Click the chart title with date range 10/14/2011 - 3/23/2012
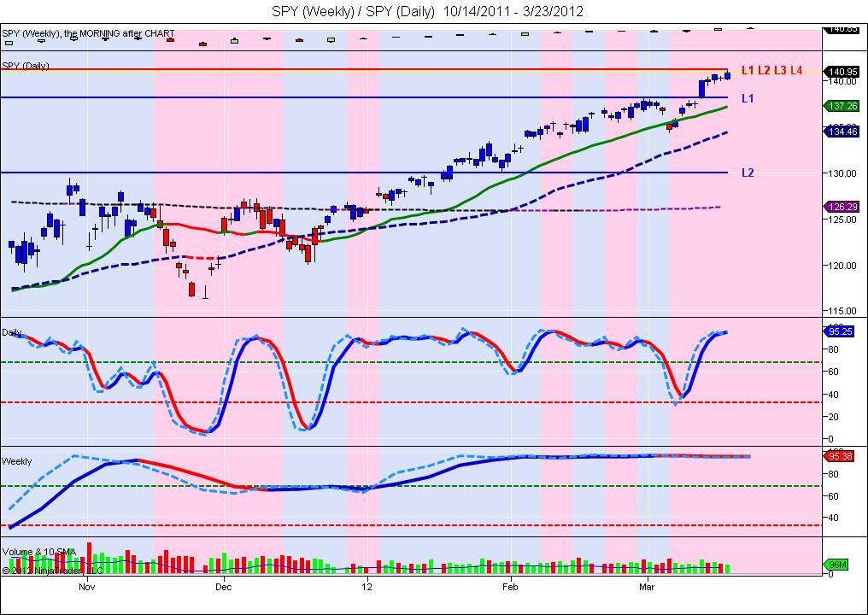Screen dimensions: 868x615 pyautogui.click(x=427, y=11)
